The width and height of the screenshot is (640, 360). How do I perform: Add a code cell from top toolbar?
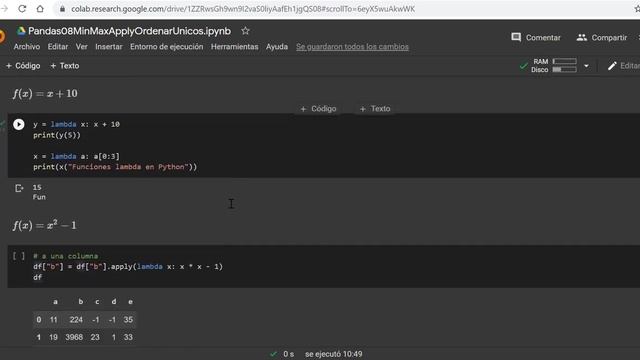click(x=23, y=66)
